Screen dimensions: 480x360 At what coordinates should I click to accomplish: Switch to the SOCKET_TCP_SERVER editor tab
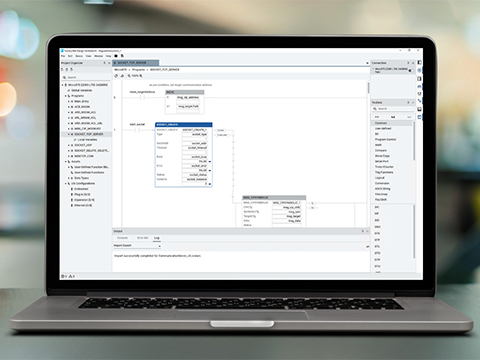pyautogui.click(x=136, y=63)
